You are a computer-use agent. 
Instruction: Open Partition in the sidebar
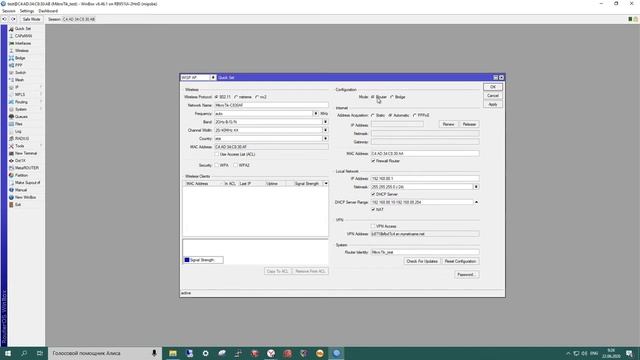[21, 176]
